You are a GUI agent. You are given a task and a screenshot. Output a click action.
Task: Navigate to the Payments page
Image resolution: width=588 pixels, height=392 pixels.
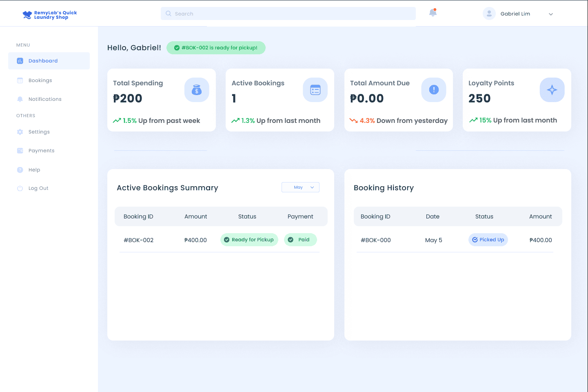tap(41, 151)
